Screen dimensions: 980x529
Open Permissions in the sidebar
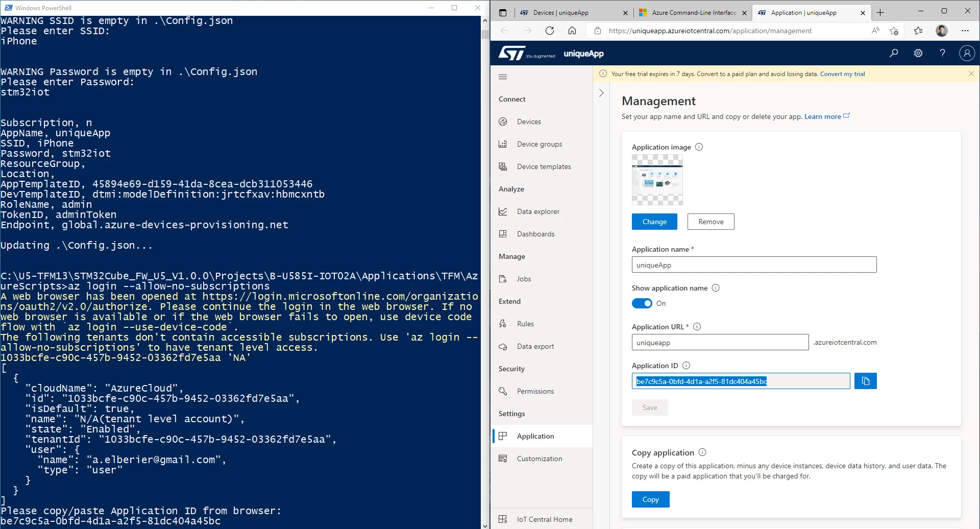(541, 391)
